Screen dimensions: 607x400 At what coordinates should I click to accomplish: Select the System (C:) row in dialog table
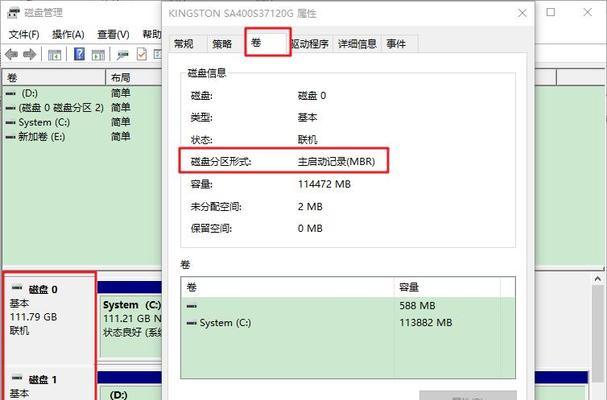[348, 323]
